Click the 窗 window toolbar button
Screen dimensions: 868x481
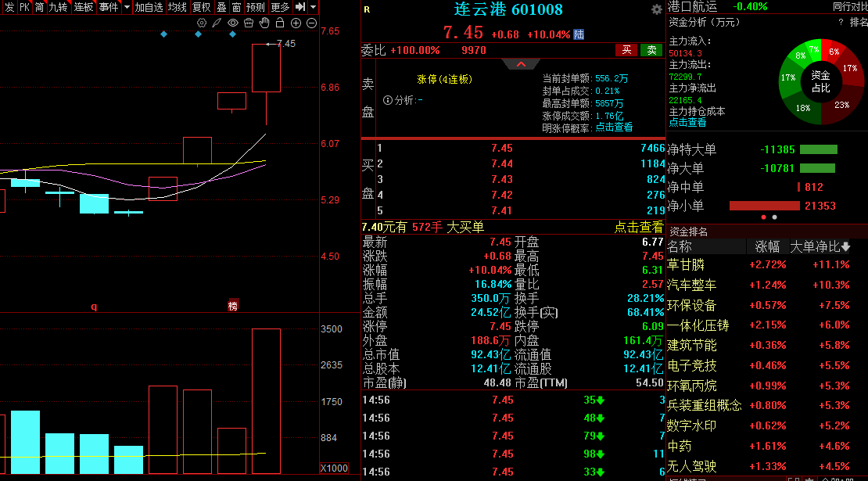click(x=236, y=6)
